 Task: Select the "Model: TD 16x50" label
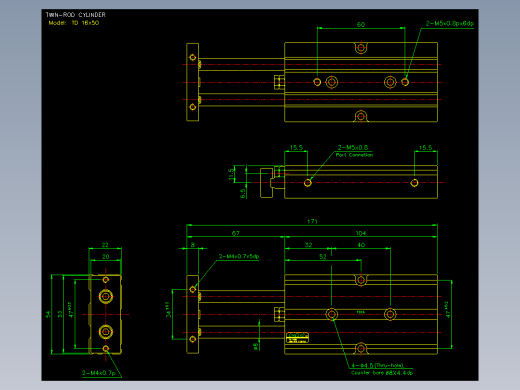[x=74, y=23]
